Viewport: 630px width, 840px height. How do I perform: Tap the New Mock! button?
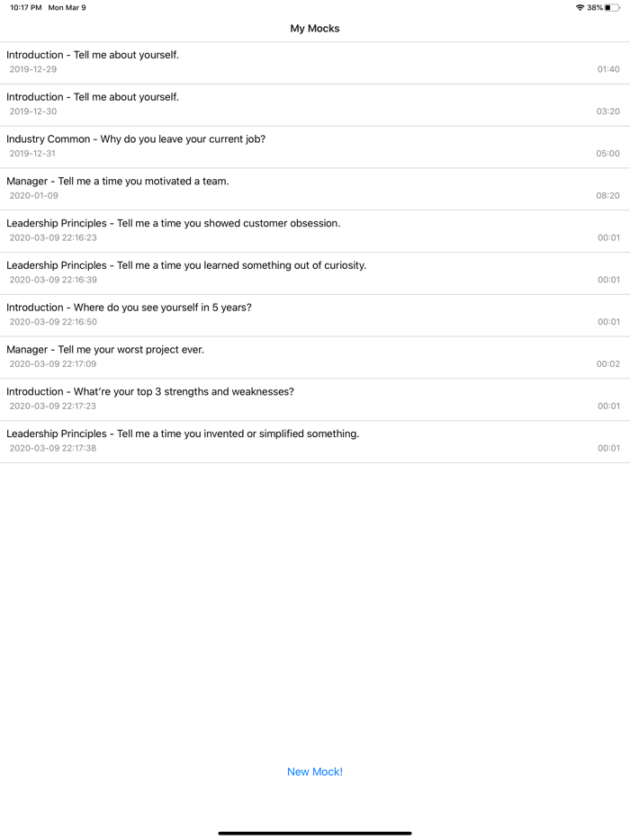314,771
